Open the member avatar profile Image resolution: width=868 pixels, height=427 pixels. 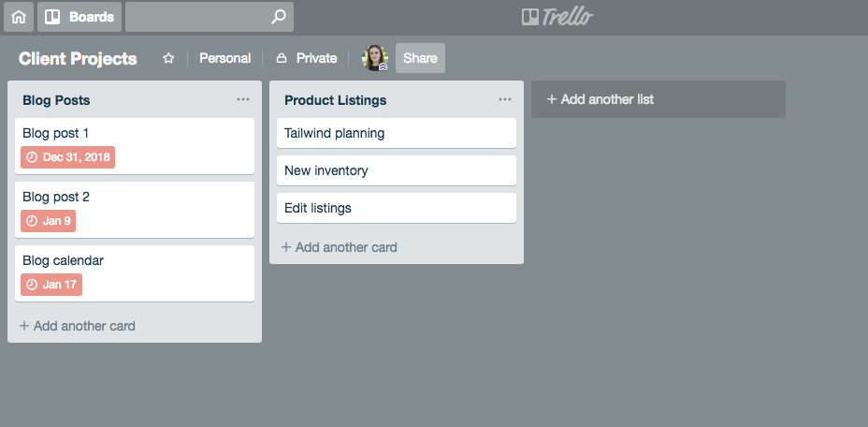[x=375, y=58]
